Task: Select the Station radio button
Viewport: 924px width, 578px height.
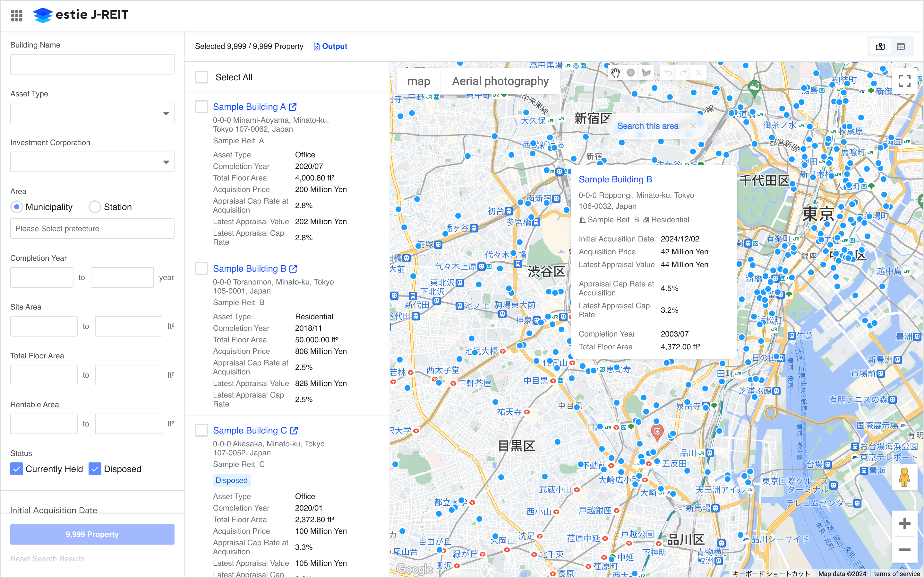Action: [95, 207]
